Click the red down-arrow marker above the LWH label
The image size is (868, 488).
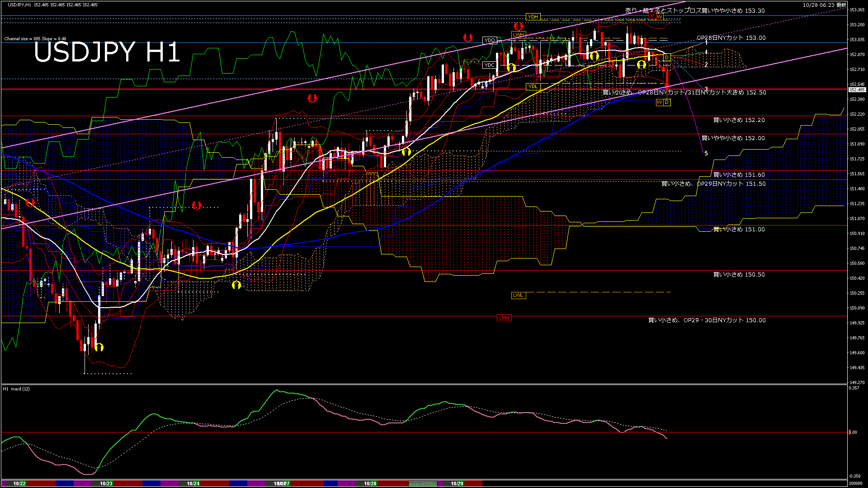[x=518, y=26]
